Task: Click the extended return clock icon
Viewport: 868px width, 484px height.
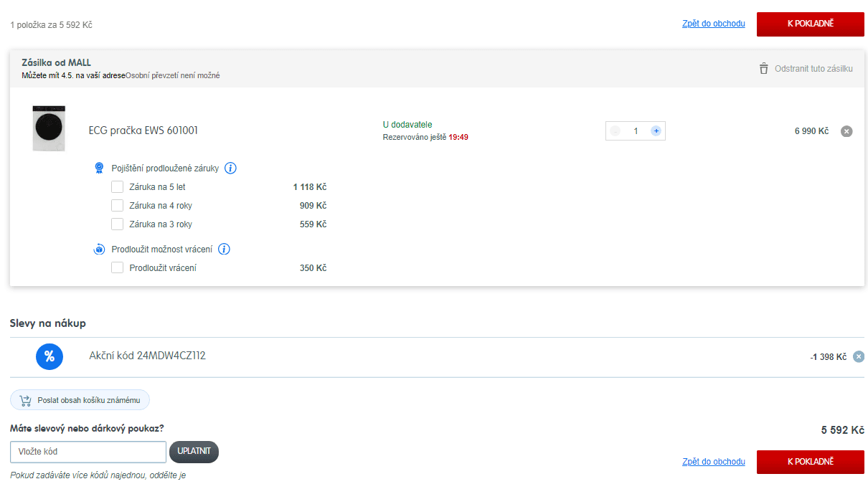Action: pos(99,250)
